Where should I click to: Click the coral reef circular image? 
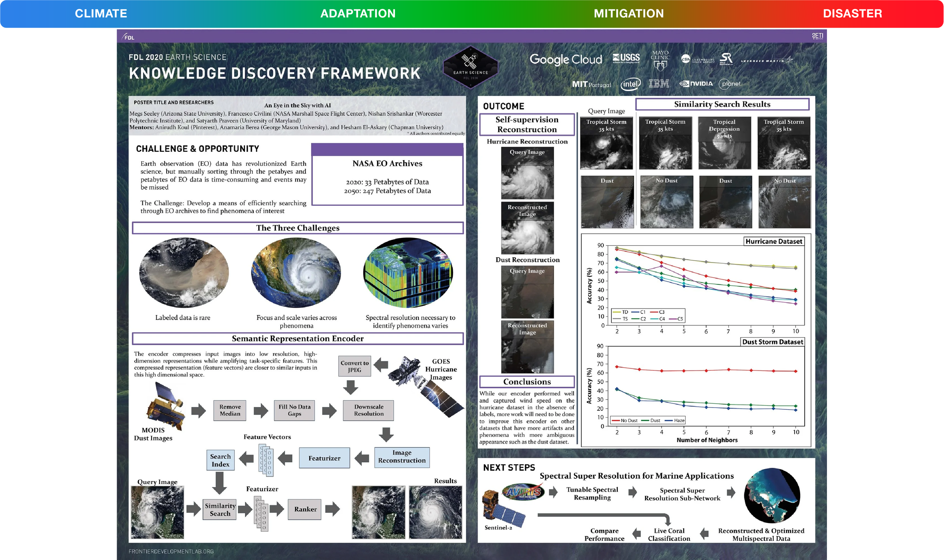point(772,495)
